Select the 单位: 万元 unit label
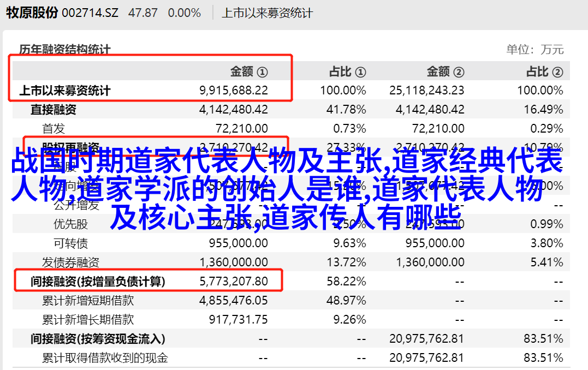 pos(535,50)
